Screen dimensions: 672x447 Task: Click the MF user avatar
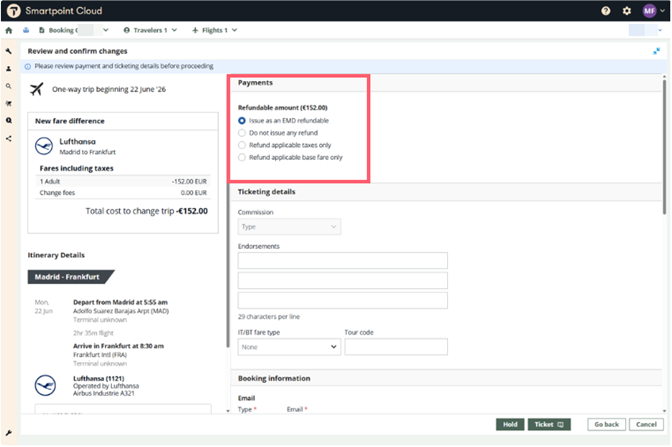[649, 10]
